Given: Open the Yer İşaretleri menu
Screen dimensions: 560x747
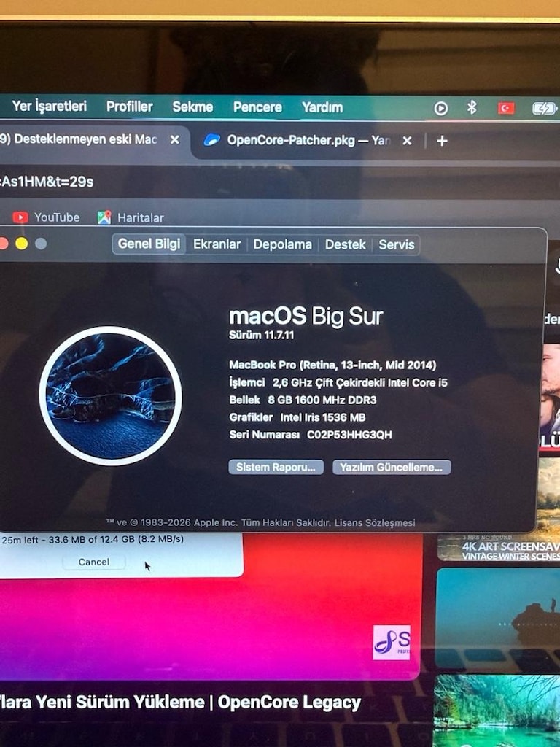Looking at the screenshot, I should click(x=50, y=106).
